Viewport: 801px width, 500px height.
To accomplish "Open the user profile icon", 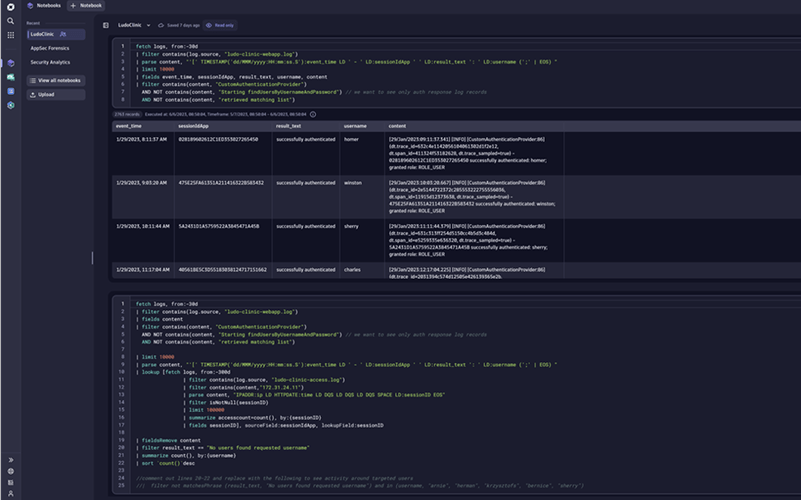I will pos(10,492).
